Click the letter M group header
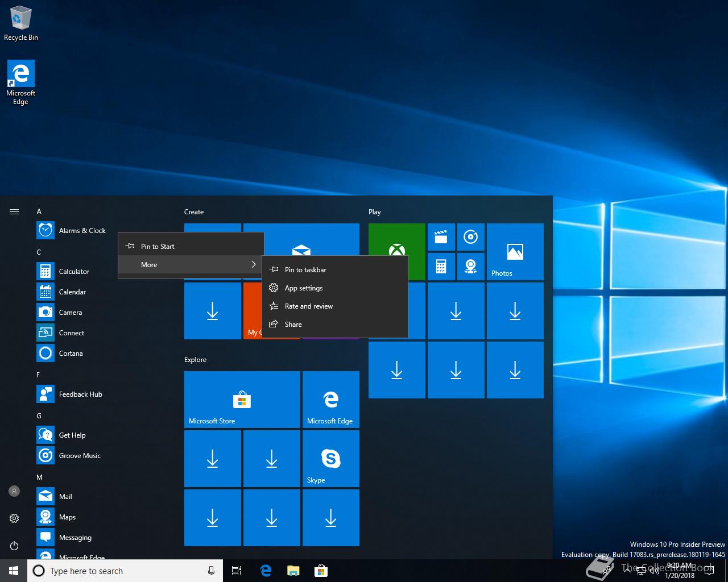728x582 pixels. pyautogui.click(x=40, y=477)
